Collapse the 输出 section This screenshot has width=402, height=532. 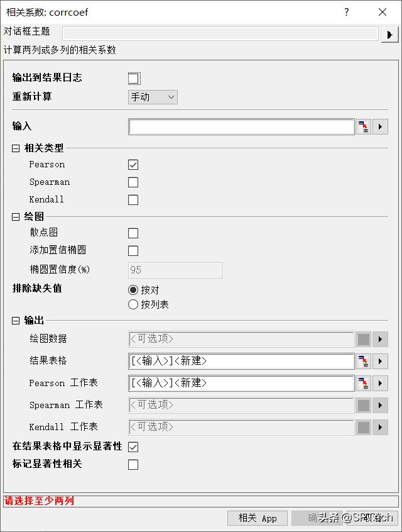click(x=16, y=321)
